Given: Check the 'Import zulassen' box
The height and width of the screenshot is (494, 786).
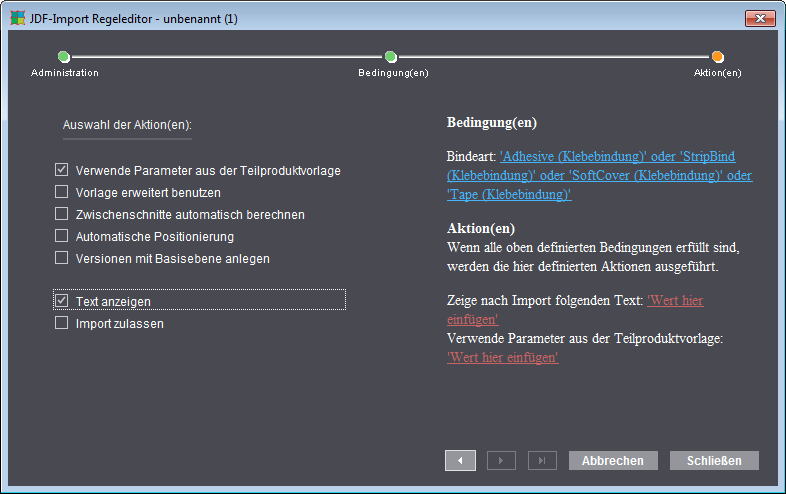Looking at the screenshot, I should (x=62, y=323).
